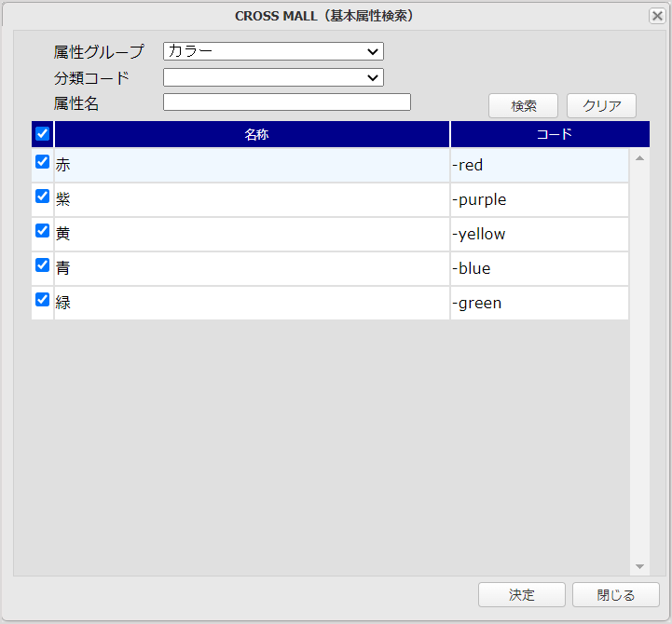
Task: Click the コード column header
Action: click(x=550, y=134)
